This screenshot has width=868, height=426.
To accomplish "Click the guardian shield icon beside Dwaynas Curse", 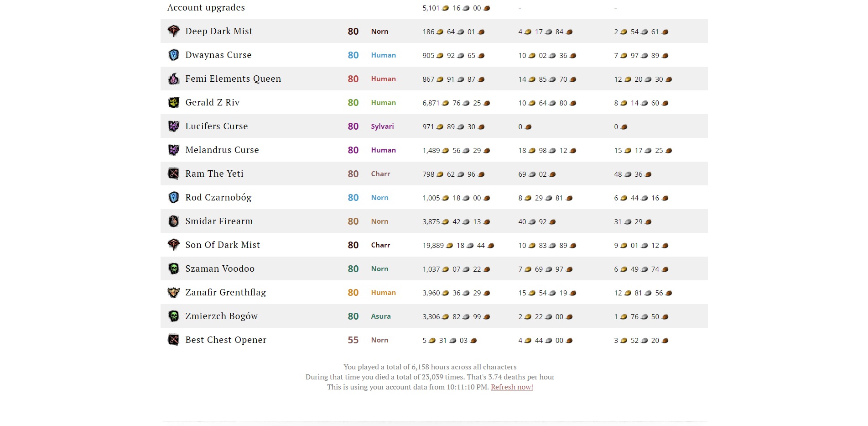I will tap(174, 55).
